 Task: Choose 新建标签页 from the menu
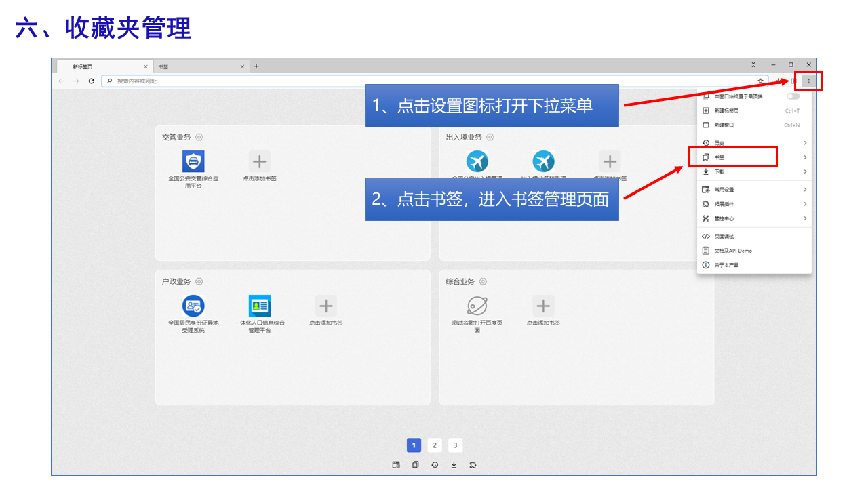coord(754,110)
